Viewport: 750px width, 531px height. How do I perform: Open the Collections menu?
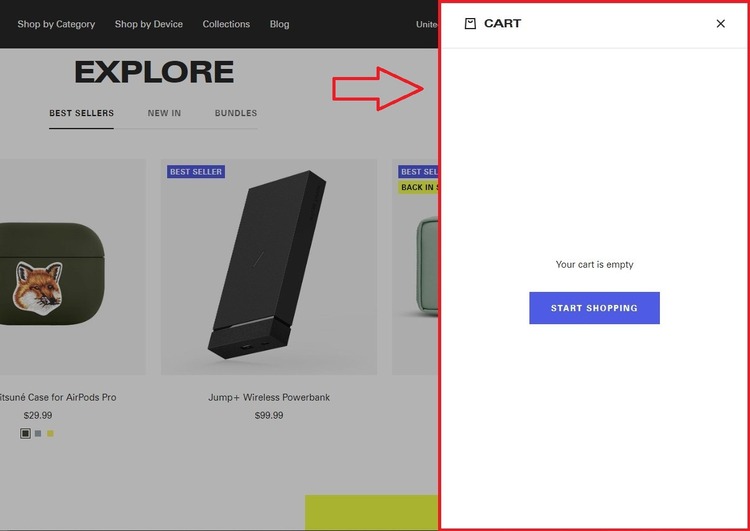tap(226, 24)
